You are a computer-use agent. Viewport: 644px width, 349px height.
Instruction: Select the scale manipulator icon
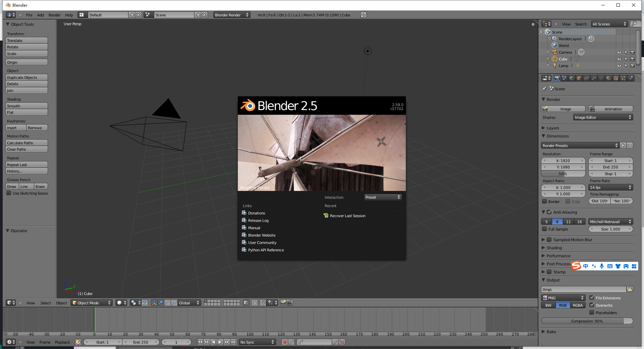tap(174, 303)
